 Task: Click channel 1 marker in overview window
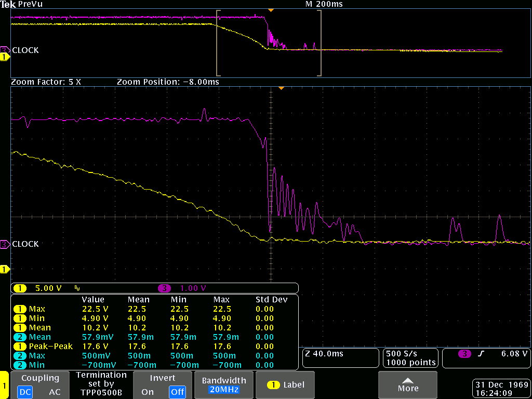(4, 57)
